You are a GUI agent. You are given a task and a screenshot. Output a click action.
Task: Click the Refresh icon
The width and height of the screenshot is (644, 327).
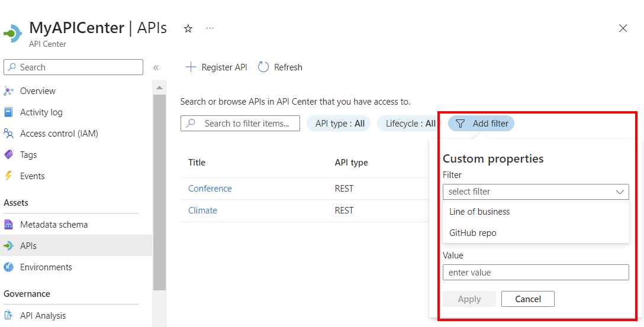(264, 67)
